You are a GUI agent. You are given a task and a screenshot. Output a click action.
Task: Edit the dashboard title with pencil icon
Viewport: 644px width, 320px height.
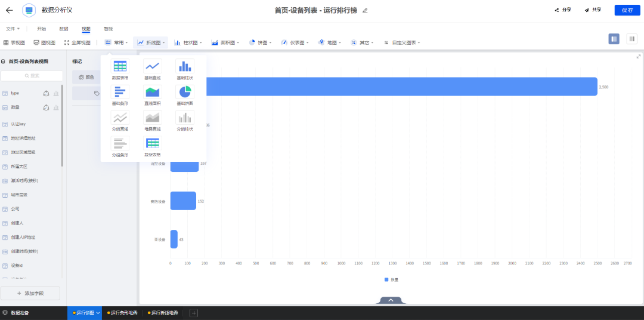[x=365, y=11]
